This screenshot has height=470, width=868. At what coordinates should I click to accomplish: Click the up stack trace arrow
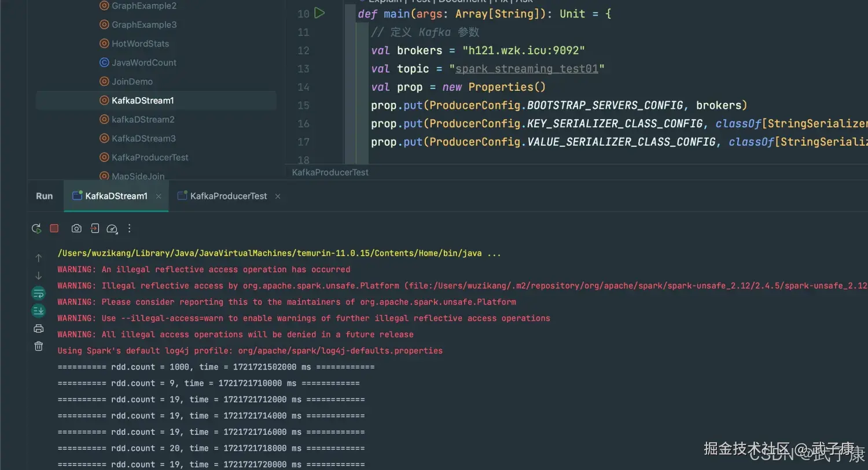click(x=39, y=258)
